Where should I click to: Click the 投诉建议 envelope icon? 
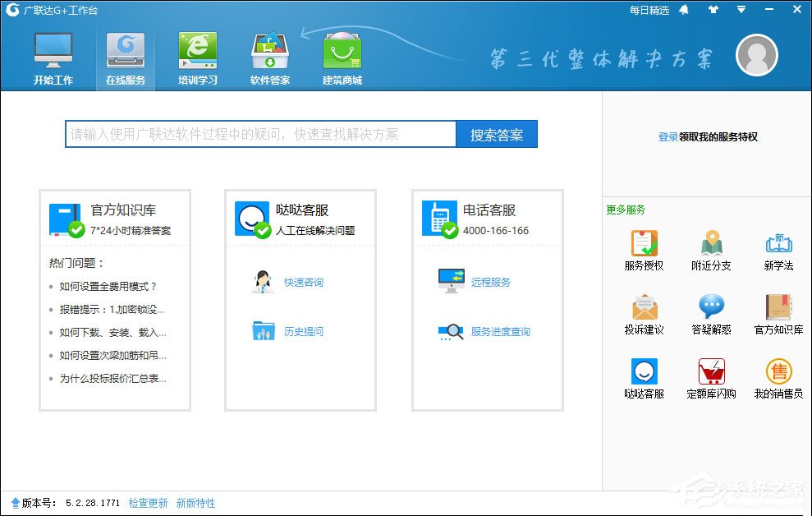tap(644, 308)
